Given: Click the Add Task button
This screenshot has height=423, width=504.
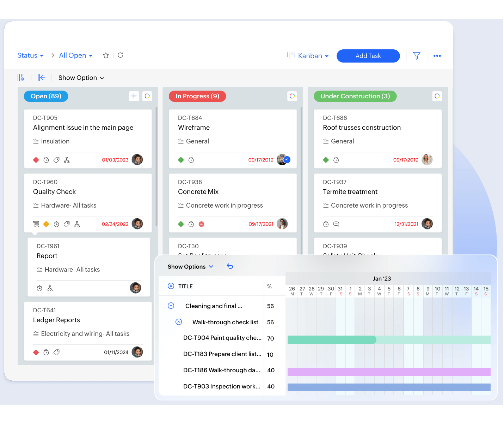Looking at the screenshot, I should (x=368, y=56).
